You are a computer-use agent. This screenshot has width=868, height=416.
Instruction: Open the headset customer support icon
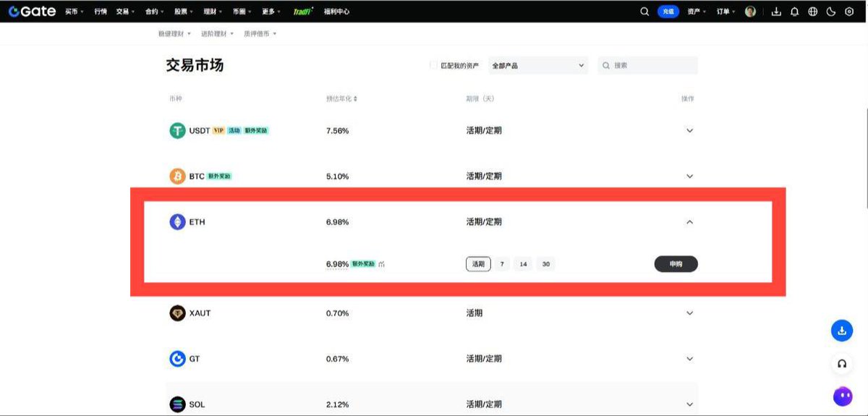pos(842,364)
